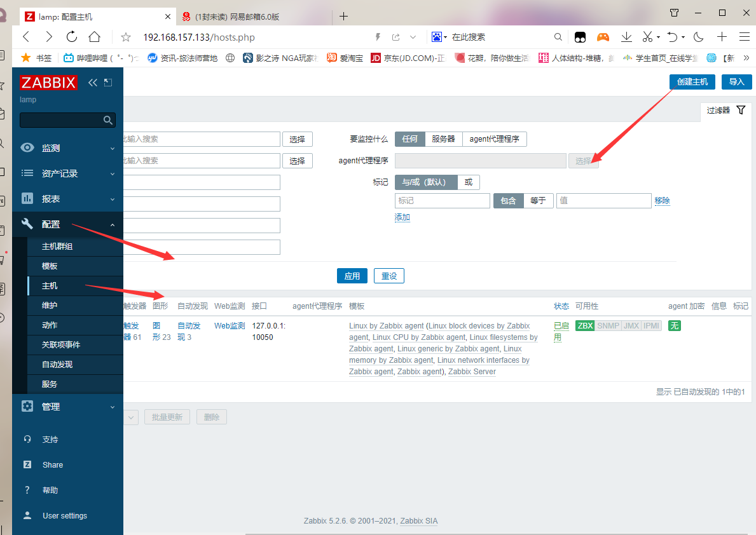The width and height of the screenshot is (756, 535).
Task: Reload the current page
Action: [x=72, y=37]
